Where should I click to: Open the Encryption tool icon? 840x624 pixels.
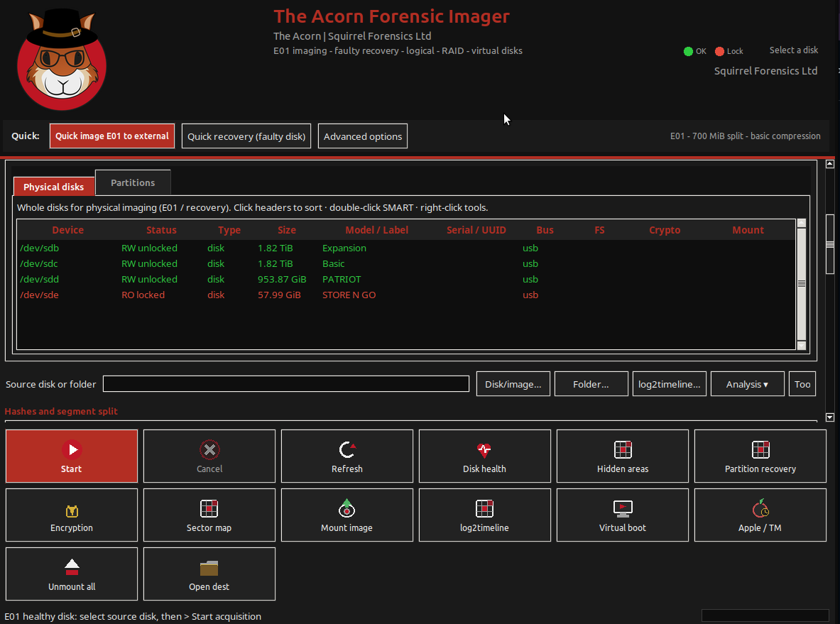(72, 511)
